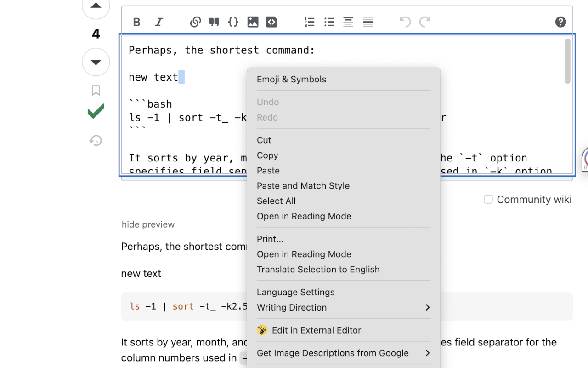Click the editor vertical scrollbar thumb
Image resolution: width=588 pixels, height=368 pixels.
(567, 61)
